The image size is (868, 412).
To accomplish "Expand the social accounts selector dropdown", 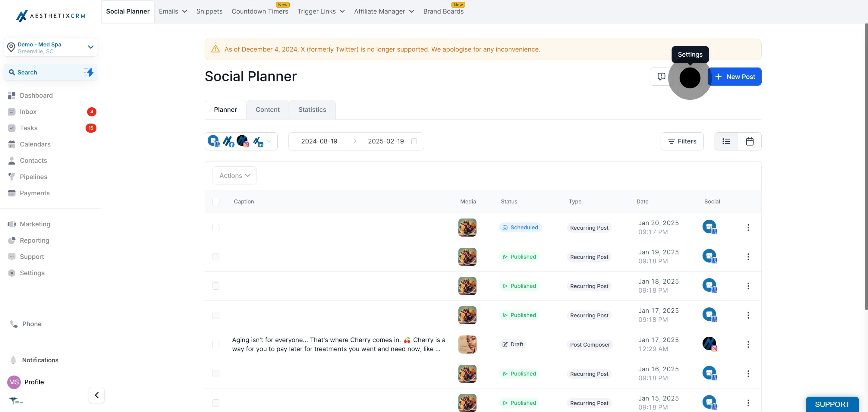I will tap(269, 141).
